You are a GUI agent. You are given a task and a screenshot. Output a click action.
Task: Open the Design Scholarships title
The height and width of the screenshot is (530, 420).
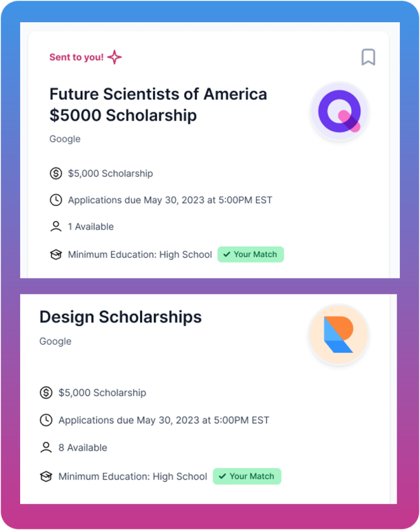pyautogui.click(x=121, y=317)
